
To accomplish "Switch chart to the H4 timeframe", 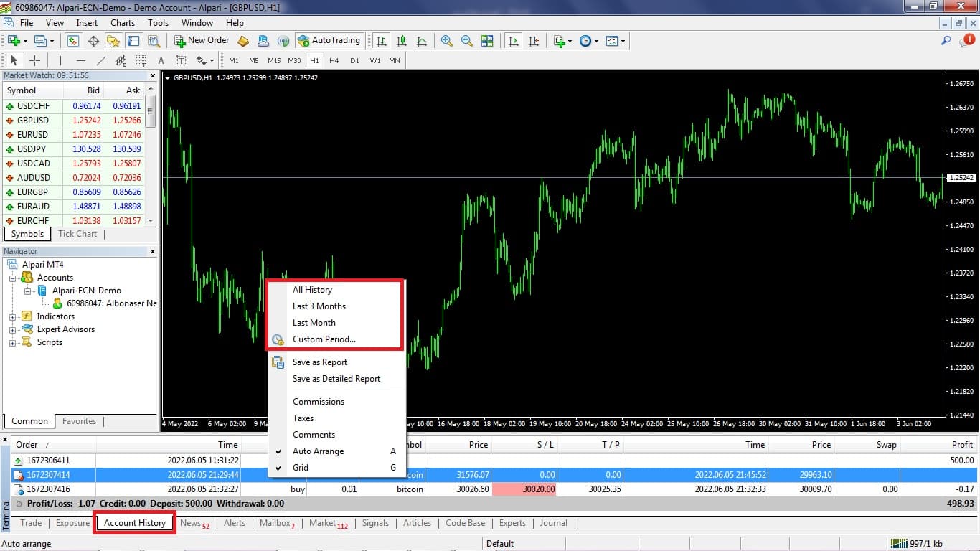I will tap(334, 60).
